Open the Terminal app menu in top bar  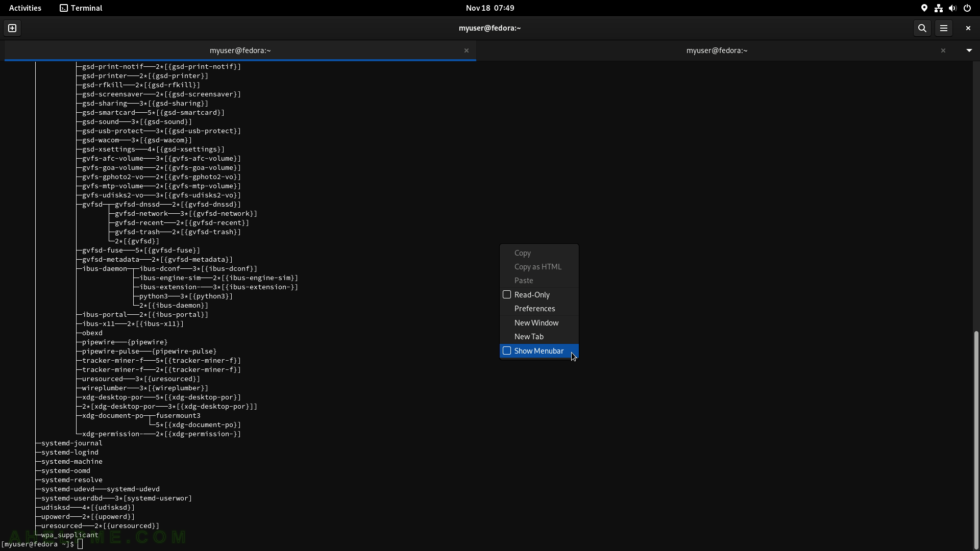pyautogui.click(x=81, y=8)
